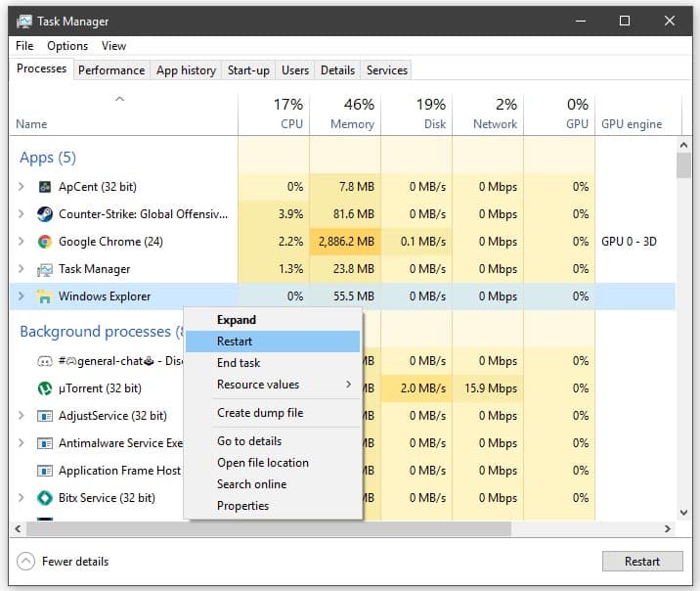Click the Application Frame Host icon
Viewport: 700px width, 591px height.
pos(45,471)
